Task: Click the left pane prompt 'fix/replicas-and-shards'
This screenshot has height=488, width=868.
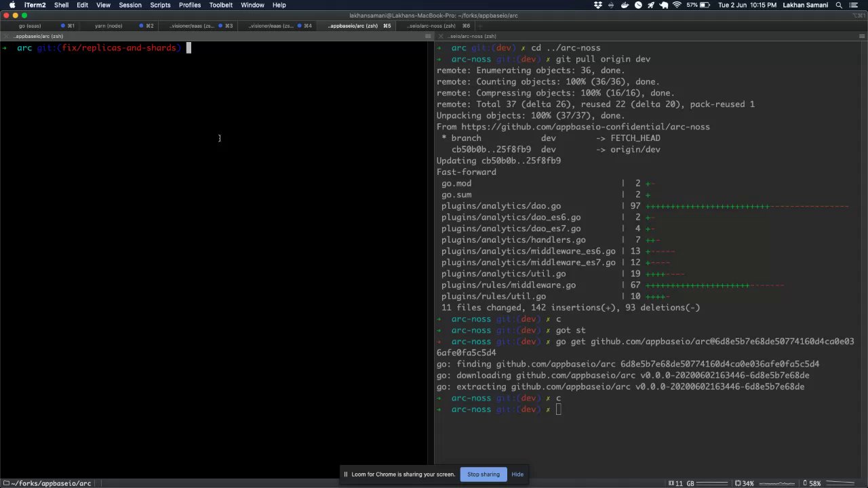Action: click(x=119, y=48)
